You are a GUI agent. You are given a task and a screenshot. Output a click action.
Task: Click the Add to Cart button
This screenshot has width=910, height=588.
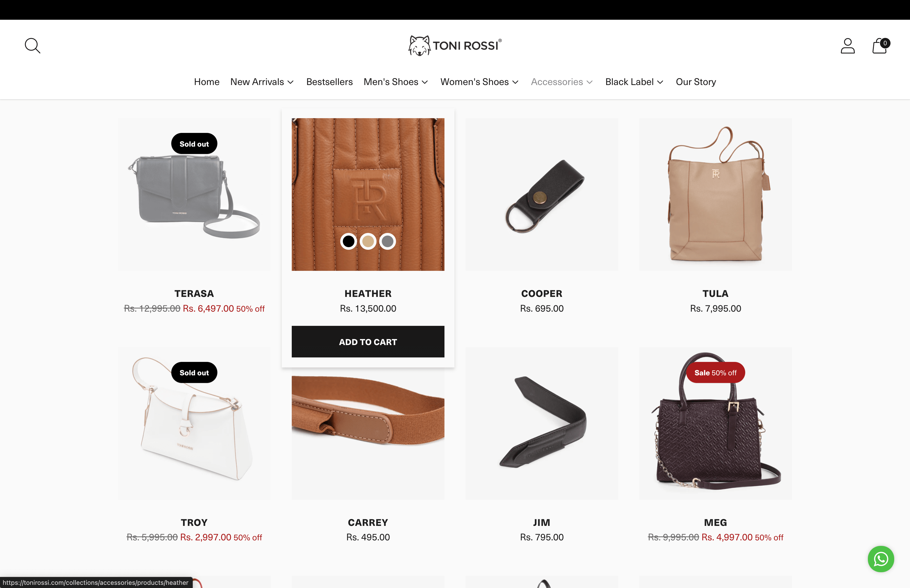tap(368, 342)
